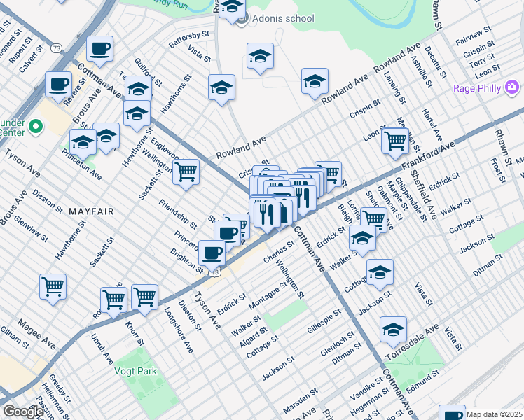This screenshot has height=420, width=524.
Task: Click shopping cart marker left of Magee Ave
Action: pyautogui.click(x=53, y=288)
